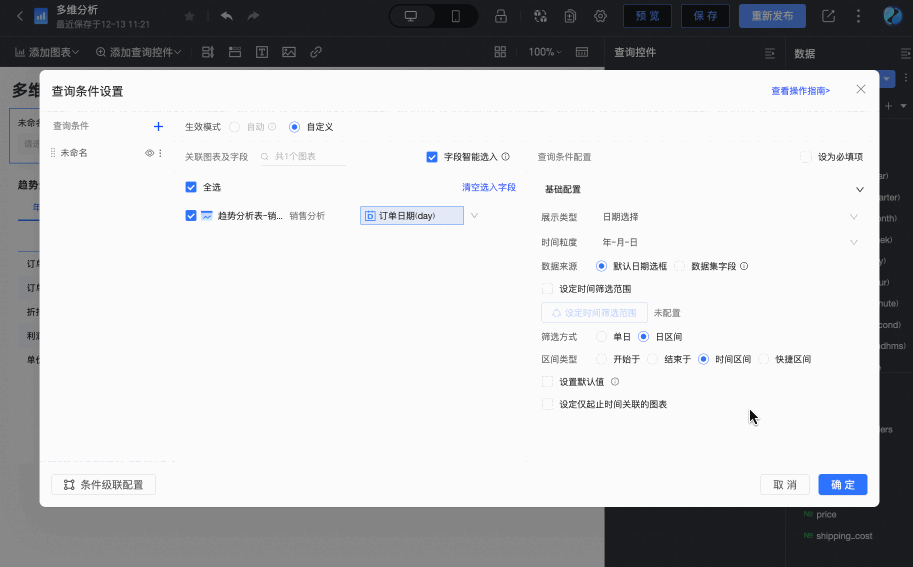This screenshot has height=567, width=913.
Task: Star the 多维分析 dashboard as favorite
Action: pos(189,16)
